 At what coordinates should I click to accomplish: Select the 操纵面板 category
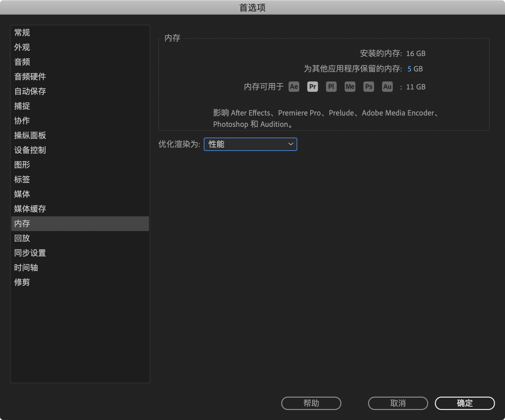pos(80,136)
